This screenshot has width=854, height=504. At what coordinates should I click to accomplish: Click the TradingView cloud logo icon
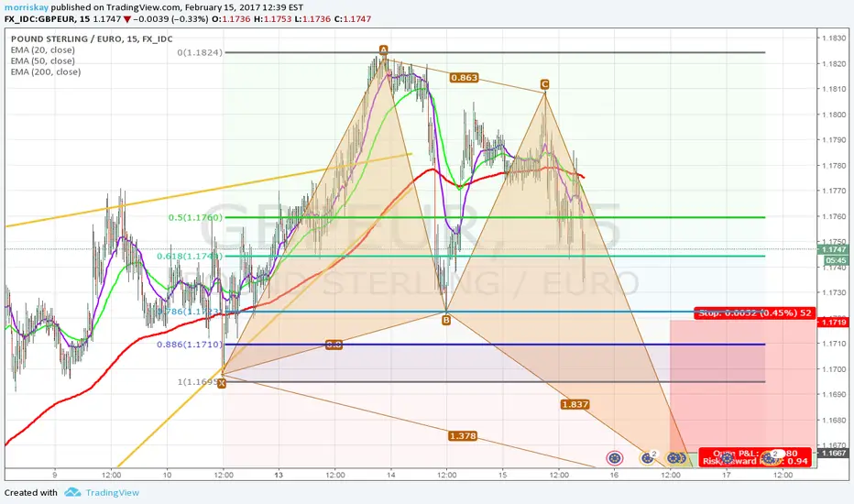click(72, 492)
